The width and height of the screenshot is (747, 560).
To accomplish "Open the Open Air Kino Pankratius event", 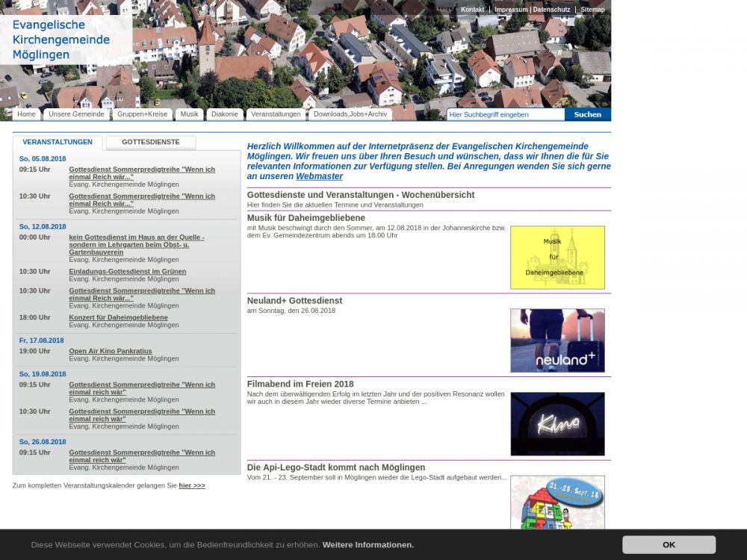I will coord(110,351).
